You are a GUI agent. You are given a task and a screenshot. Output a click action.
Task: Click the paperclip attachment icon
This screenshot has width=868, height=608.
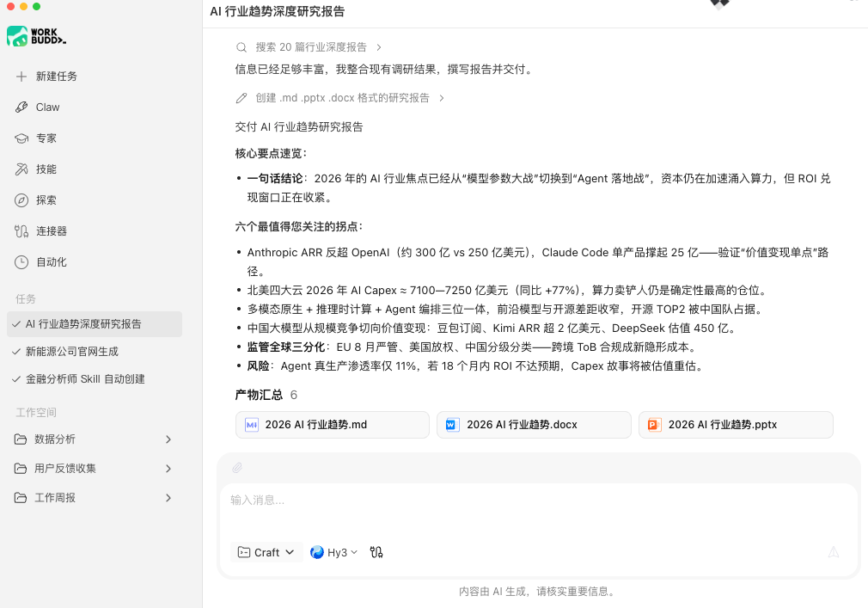coord(237,468)
